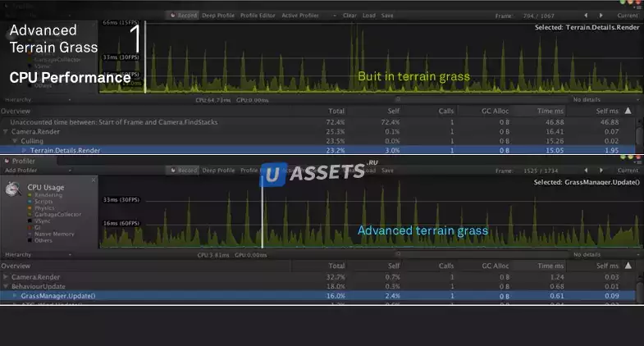The width and height of the screenshot is (644, 346).
Task: Open No details dropdown in Terrain.Details.Render profiler
Action: (x=605, y=100)
